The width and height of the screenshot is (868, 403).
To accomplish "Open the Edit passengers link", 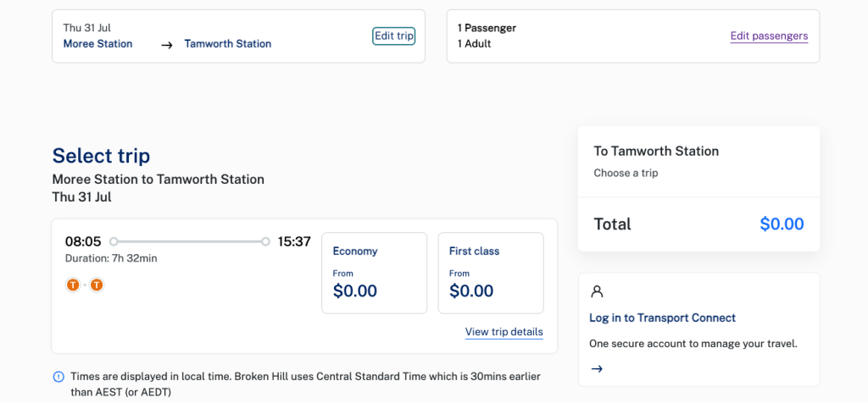I will (769, 36).
